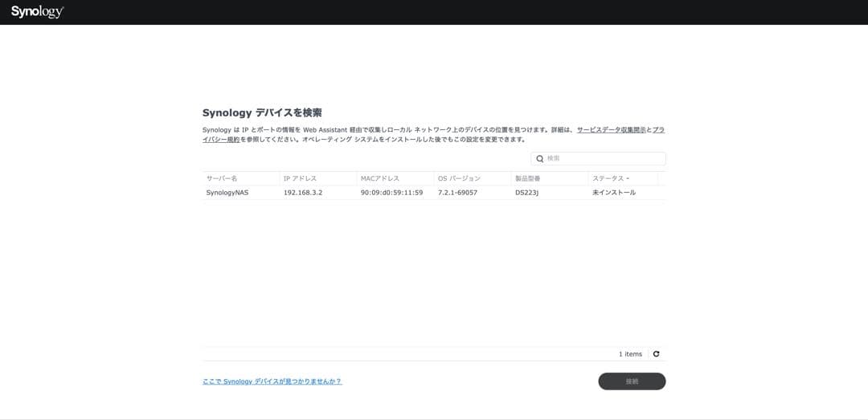Open the サービスデータ収集開示 link
Viewport: 868px width, 420px height.
(x=611, y=130)
